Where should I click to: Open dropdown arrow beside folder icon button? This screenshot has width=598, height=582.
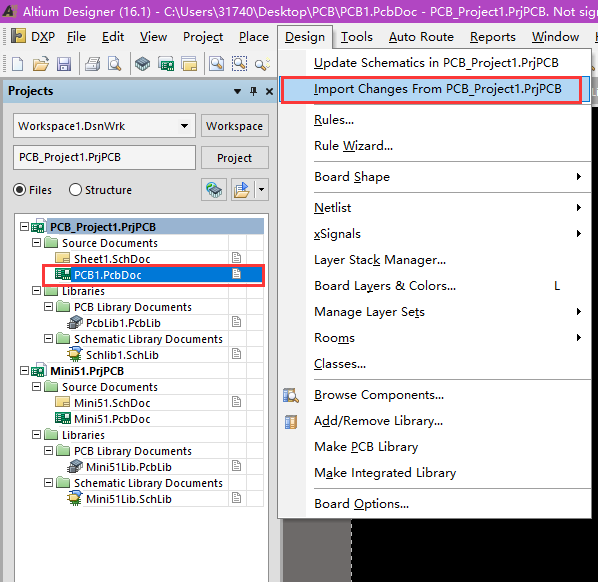coord(261,190)
